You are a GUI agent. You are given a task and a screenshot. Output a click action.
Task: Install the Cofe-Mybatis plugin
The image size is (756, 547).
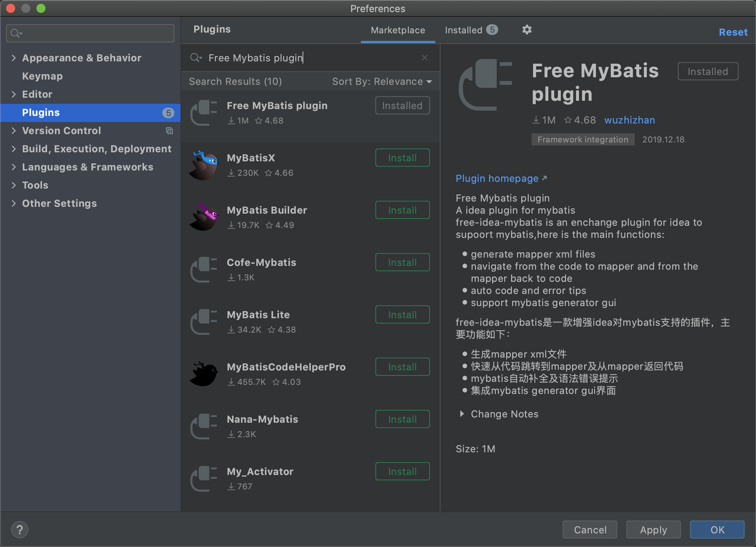[402, 262]
